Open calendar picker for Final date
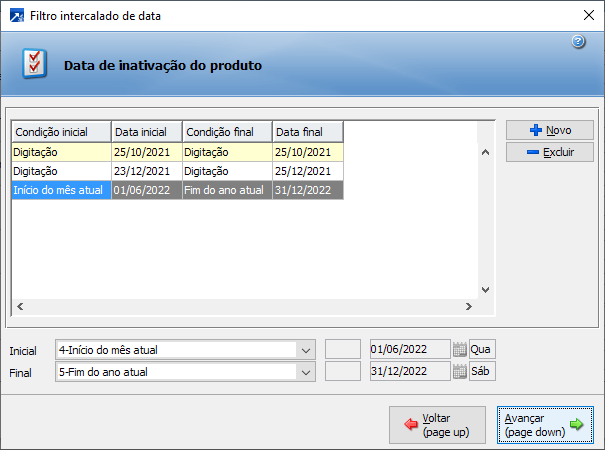 [460, 371]
